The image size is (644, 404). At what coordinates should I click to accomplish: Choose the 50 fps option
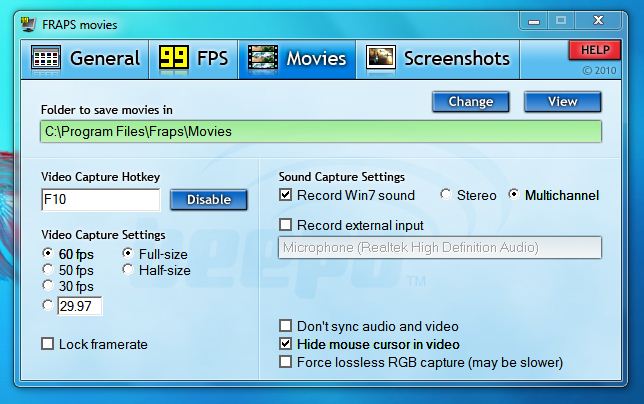tap(68, 270)
